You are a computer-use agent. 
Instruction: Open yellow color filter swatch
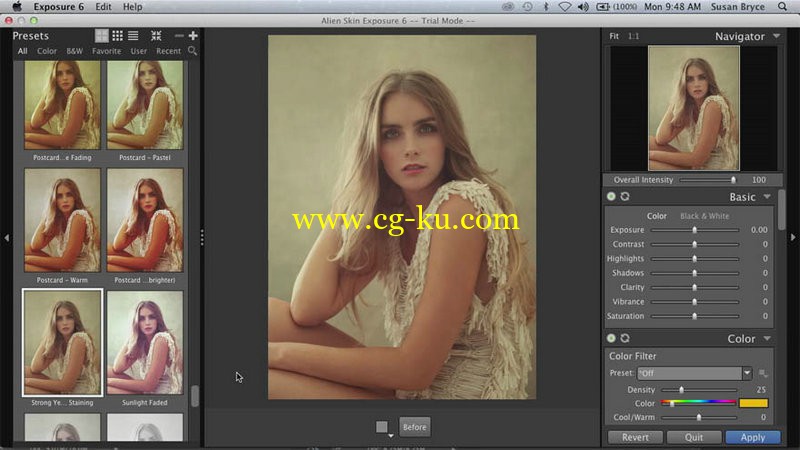754,403
